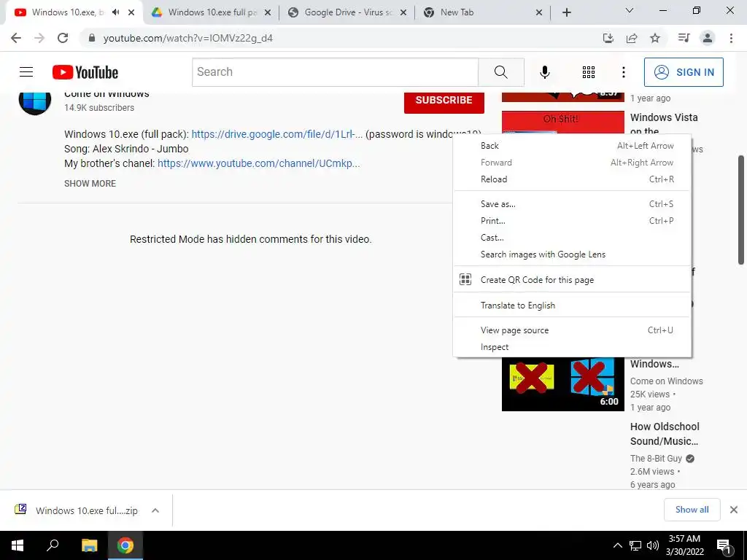Choose Search images with Google Lens

pyautogui.click(x=572, y=254)
